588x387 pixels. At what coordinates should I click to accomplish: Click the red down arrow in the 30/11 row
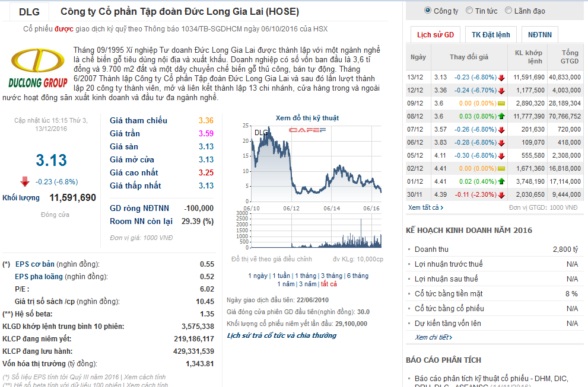(x=501, y=195)
